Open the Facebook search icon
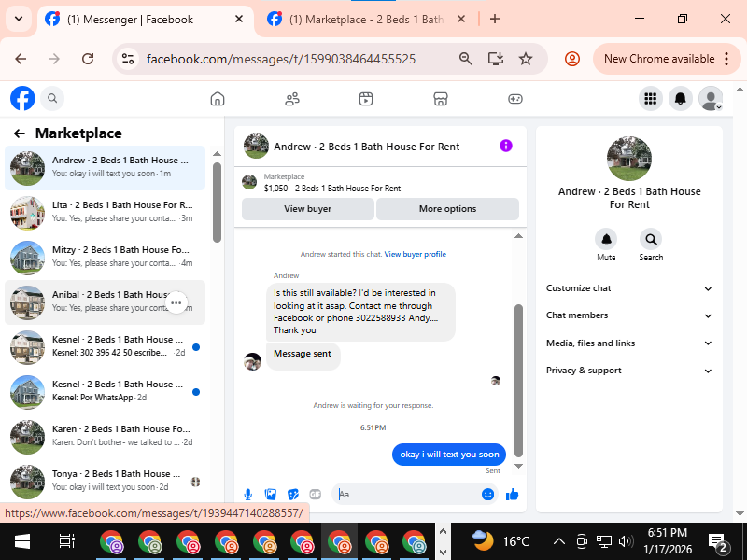Screen dimensions: 747x560 point(52,99)
